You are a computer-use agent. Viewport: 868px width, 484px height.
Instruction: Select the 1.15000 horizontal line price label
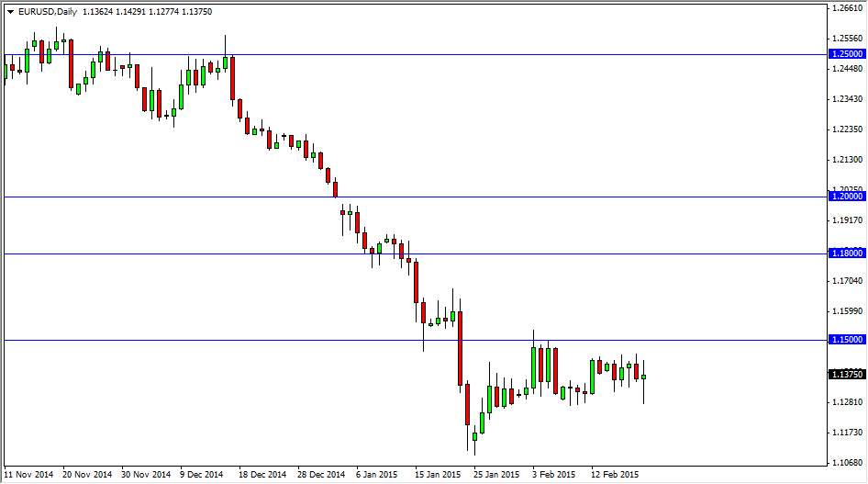point(847,340)
